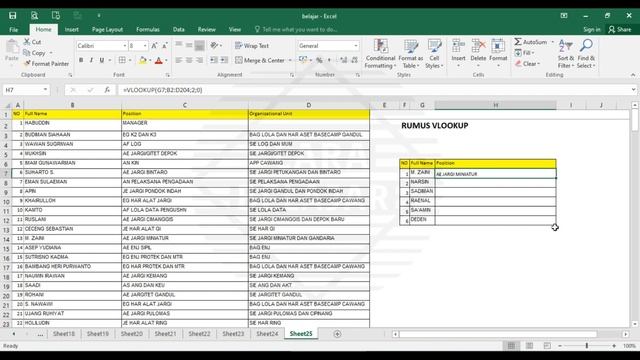640x360 pixels.
Task: Open the text orientation tool
Action: (x=215, y=46)
